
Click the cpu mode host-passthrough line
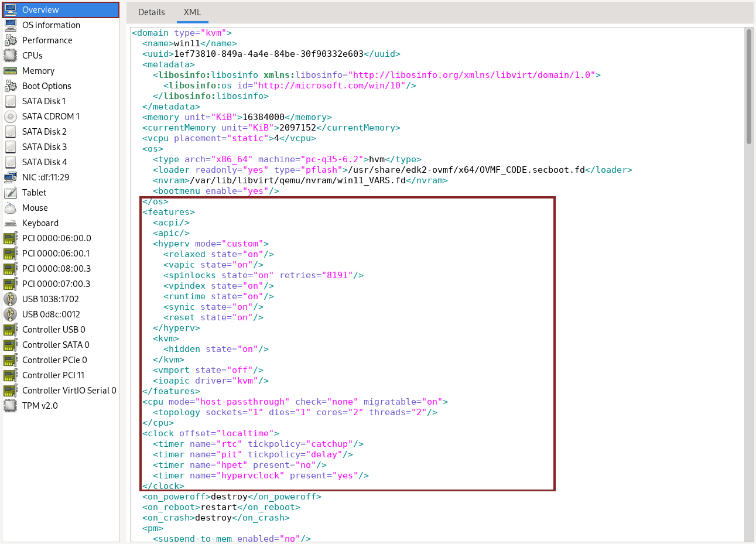[x=295, y=402]
